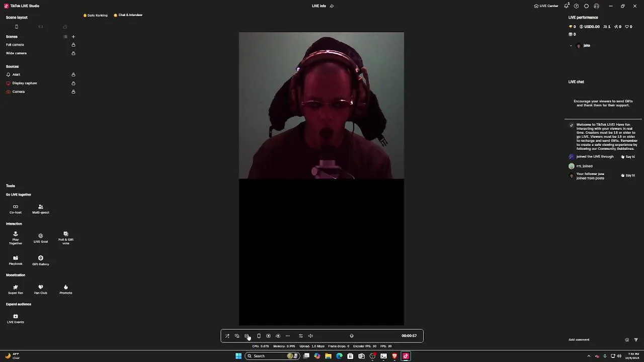Click the record button in control bar

(x=268, y=336)
